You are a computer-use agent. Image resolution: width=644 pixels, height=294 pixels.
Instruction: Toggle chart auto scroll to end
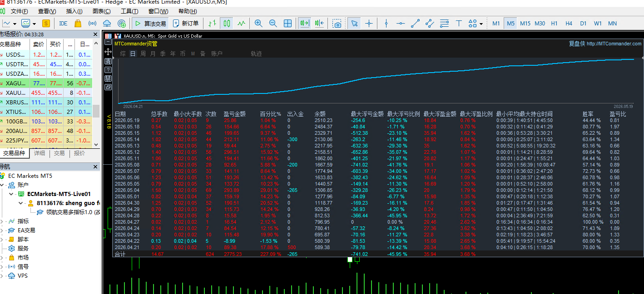tap(304, 23)
